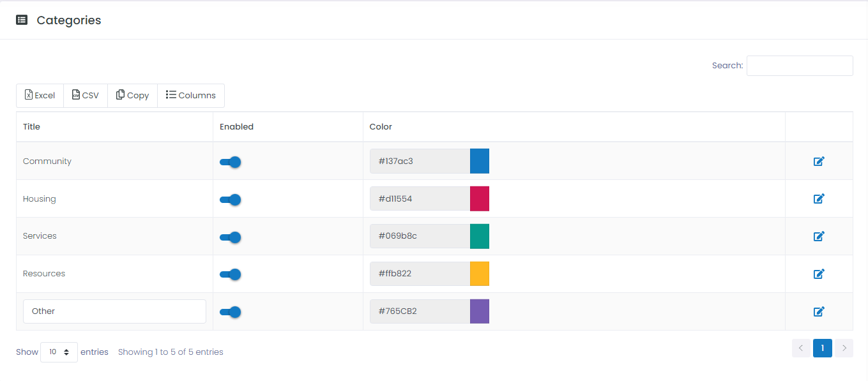Go to next page arrow
Screen dimensions: 868x381
pos(844,348)
